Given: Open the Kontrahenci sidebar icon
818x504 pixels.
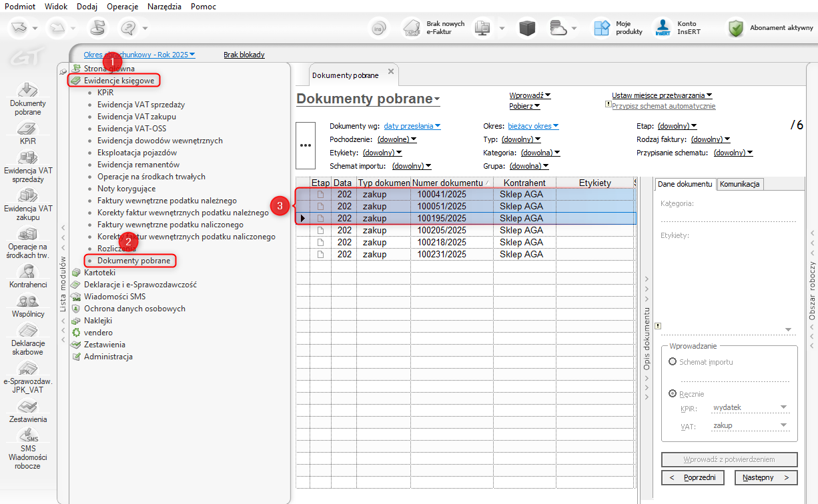Looking at the screenshot, I should coord(28,271).
